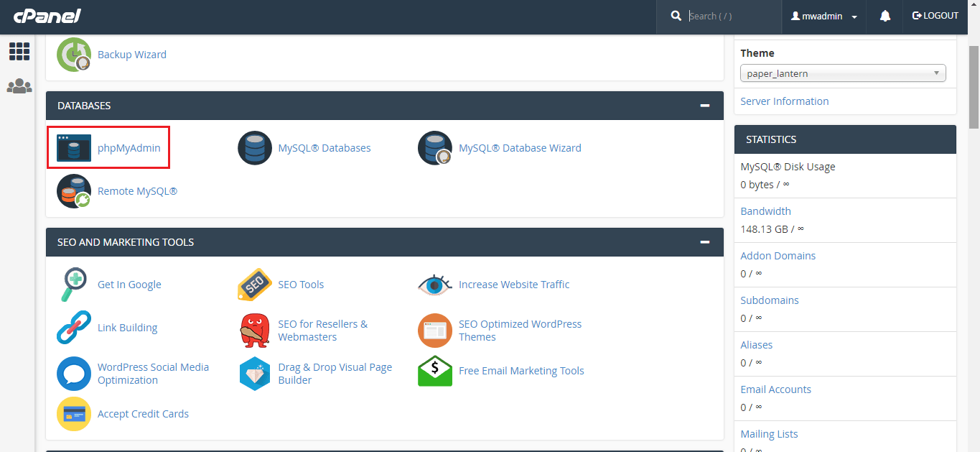Viewport: 980px width, 452px height.
Task: Open the MySQL Databases icon
Action: pos(255,148)
